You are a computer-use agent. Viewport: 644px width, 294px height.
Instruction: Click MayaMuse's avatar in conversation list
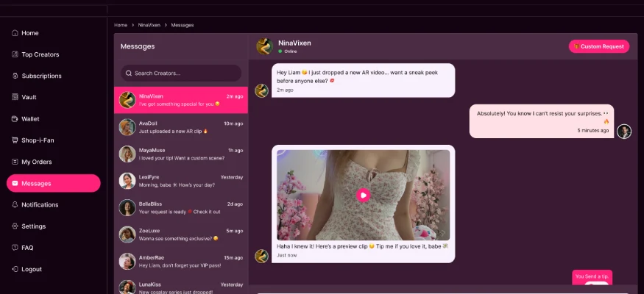click(x=127, y=154)
